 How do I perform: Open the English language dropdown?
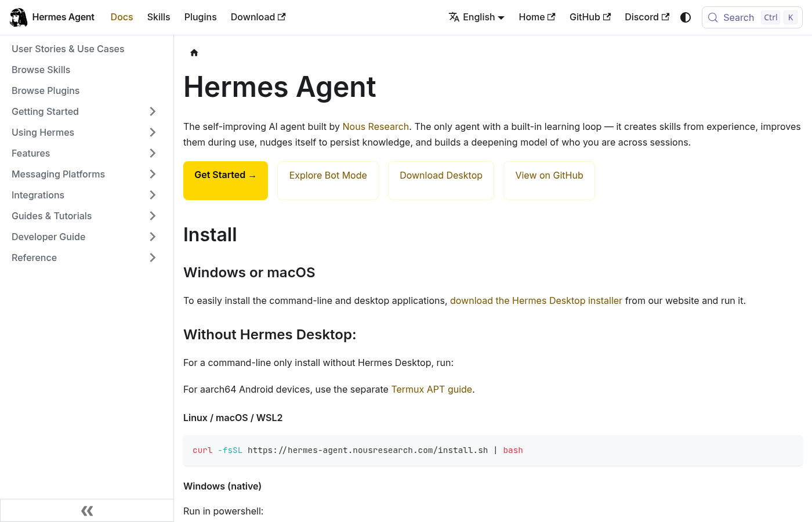pyautogui.click(x=477, y=17)
